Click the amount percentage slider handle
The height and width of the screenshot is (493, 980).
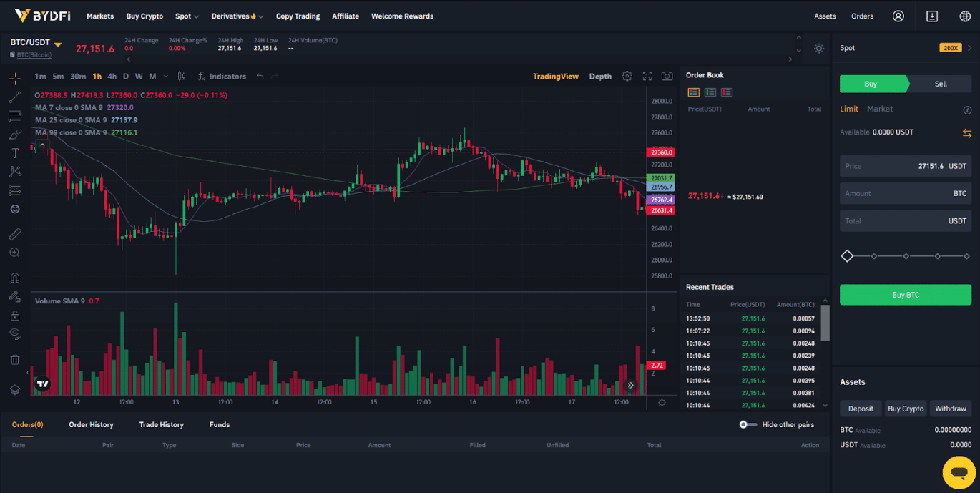pos(847,256)
